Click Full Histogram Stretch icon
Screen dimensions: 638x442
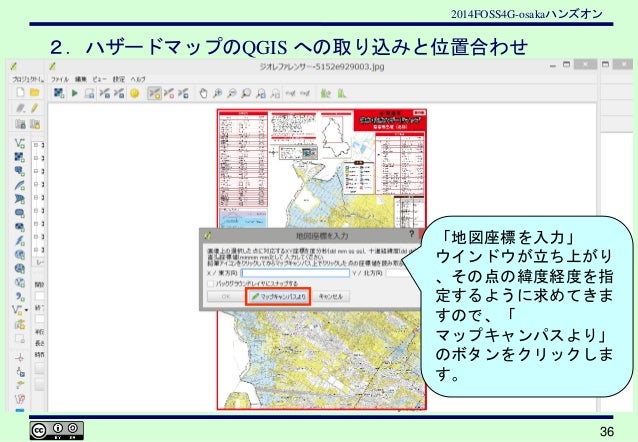click(326, 94)
